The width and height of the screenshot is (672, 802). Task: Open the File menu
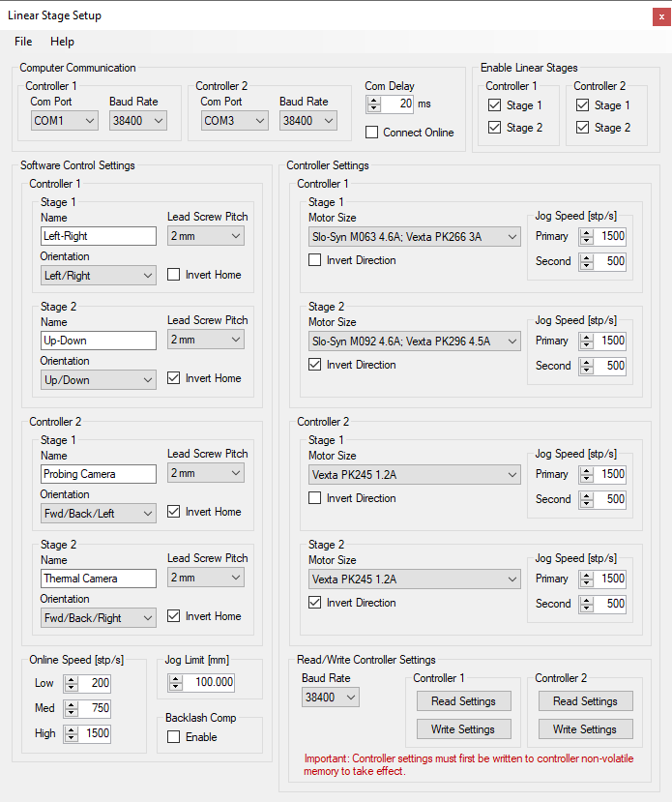pos(23,42)
